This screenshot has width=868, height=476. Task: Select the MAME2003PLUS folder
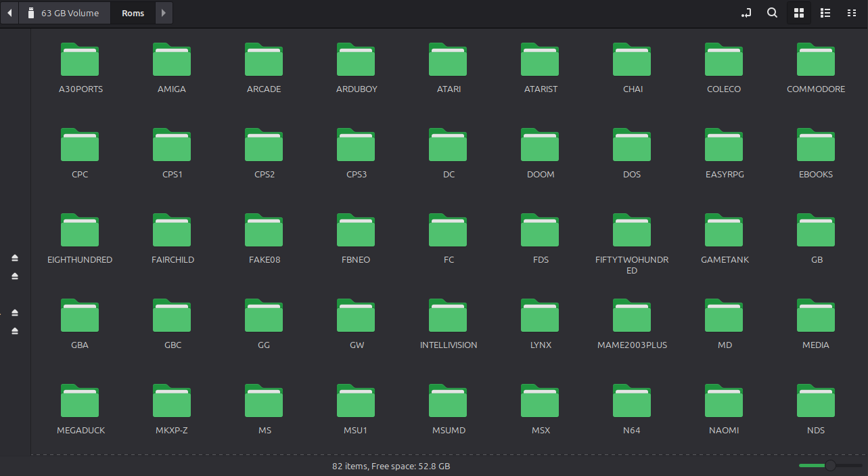(632, 316)
